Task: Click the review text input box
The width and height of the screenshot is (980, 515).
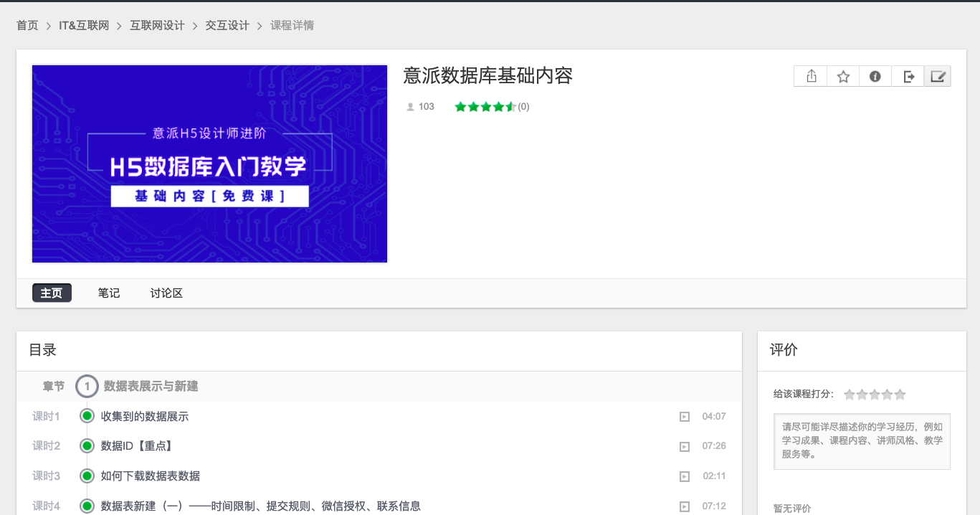Action: pyautogui.click(x=862, y=441)
